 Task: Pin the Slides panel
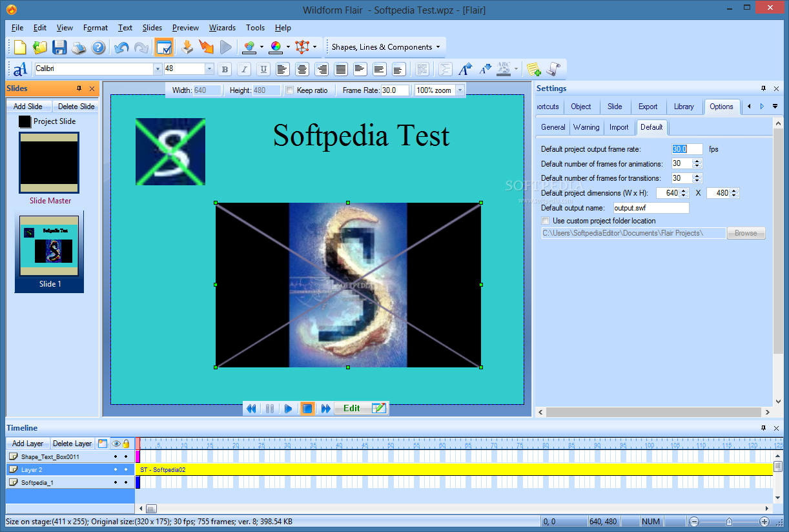[x=79, y=88]
